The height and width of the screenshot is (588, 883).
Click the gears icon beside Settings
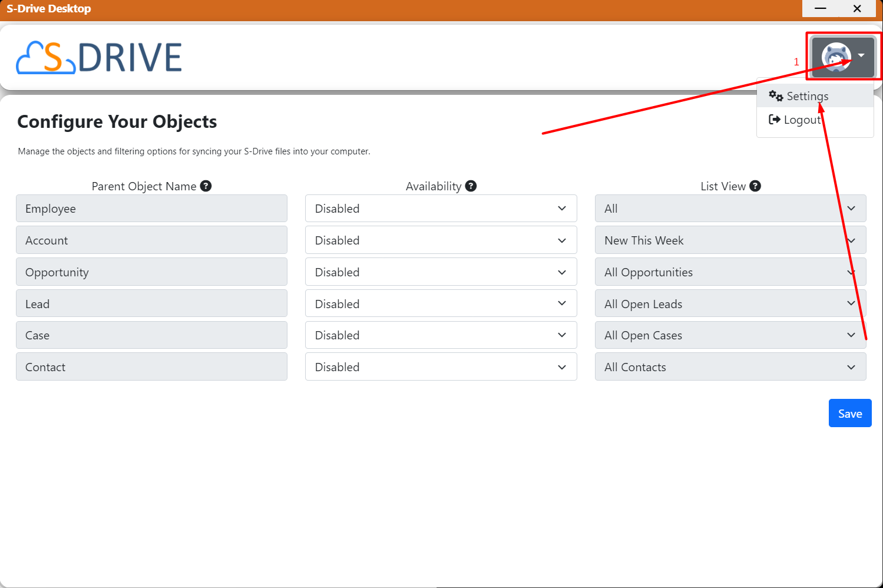pos(775,96)
